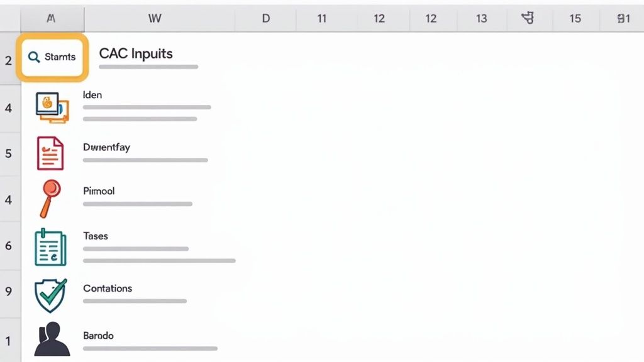This screenshot has width=644, height=362.
Task: Open the teal Tases notepad icon
Action: pyautogui.click(x=50, y=246)
